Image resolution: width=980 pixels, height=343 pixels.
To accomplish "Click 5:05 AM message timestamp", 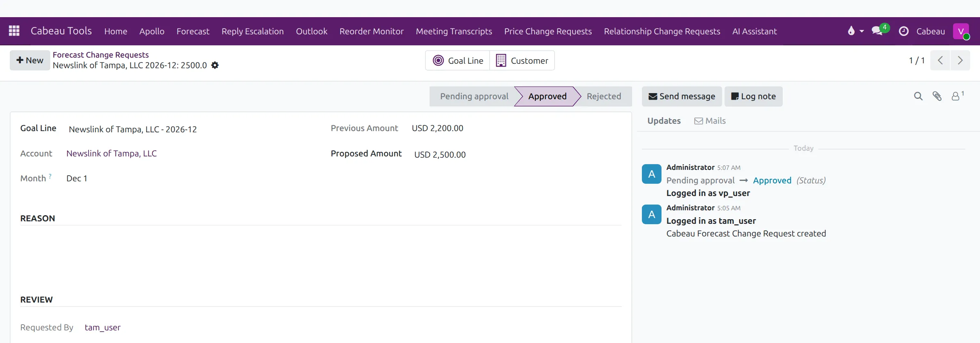I will pyautogui.click(x=728, y=208).
